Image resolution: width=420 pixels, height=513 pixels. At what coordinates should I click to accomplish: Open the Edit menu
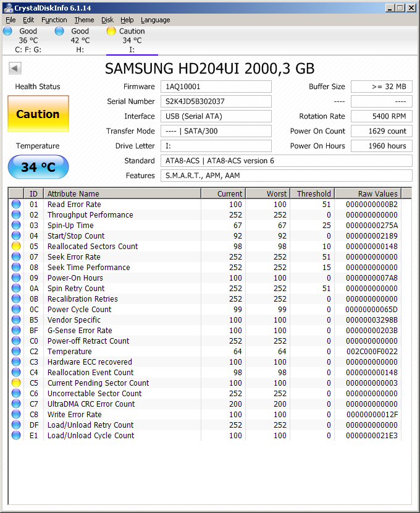28,20
